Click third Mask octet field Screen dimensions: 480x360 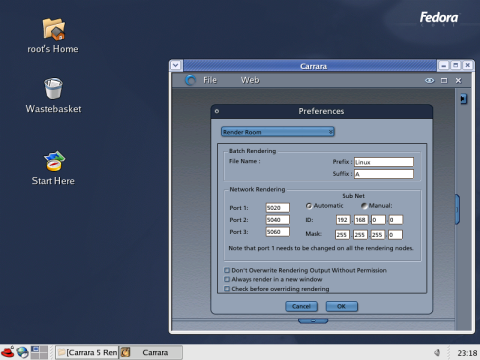pyautogui.click(x=378, y=235)
